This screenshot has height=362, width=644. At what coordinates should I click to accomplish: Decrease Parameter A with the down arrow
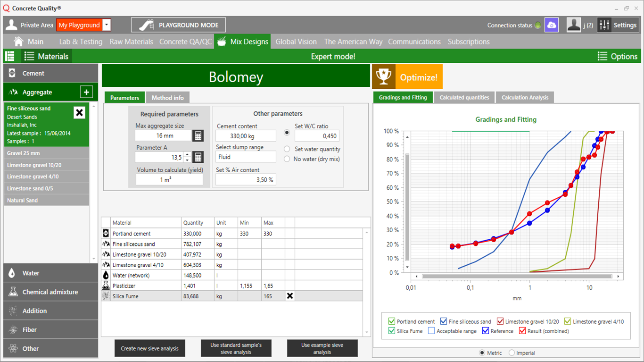point(187,160)
